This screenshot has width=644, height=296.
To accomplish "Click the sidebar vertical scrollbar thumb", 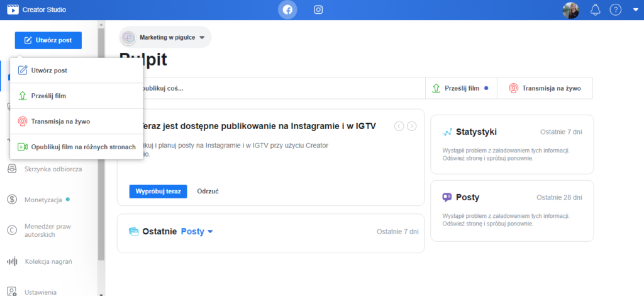I will tap(101, 144).
